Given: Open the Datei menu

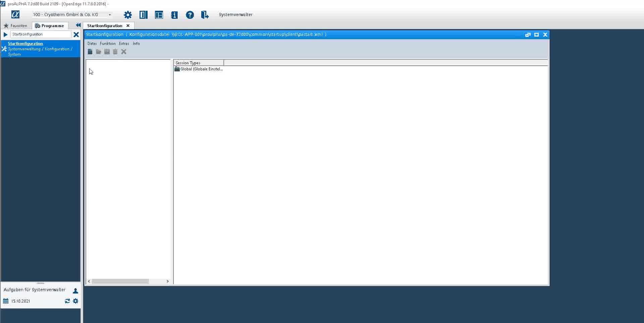Looking at the screenshot, I should [92, 44].
